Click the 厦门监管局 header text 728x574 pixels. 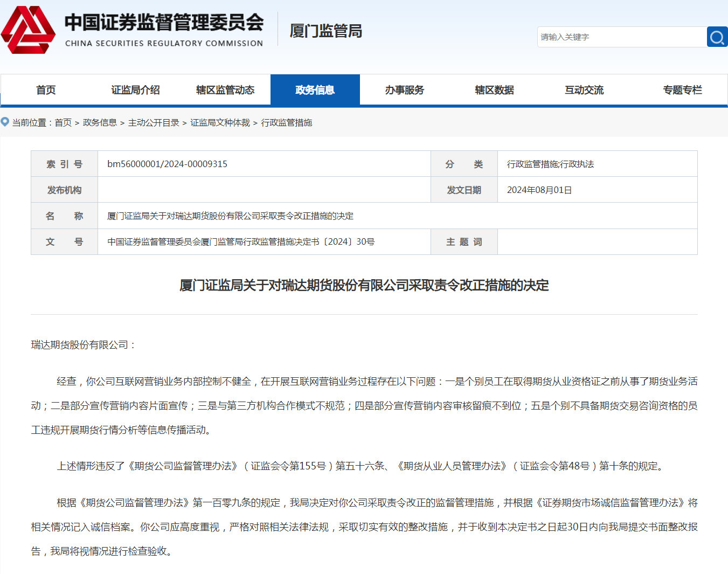pos(325,31)
